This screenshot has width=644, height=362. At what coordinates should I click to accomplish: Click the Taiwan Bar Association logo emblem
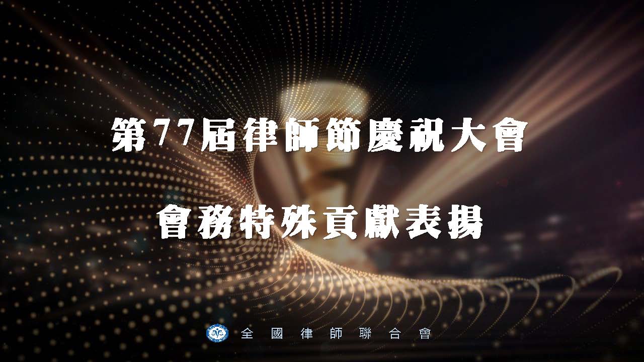click(x=217, y=333)
